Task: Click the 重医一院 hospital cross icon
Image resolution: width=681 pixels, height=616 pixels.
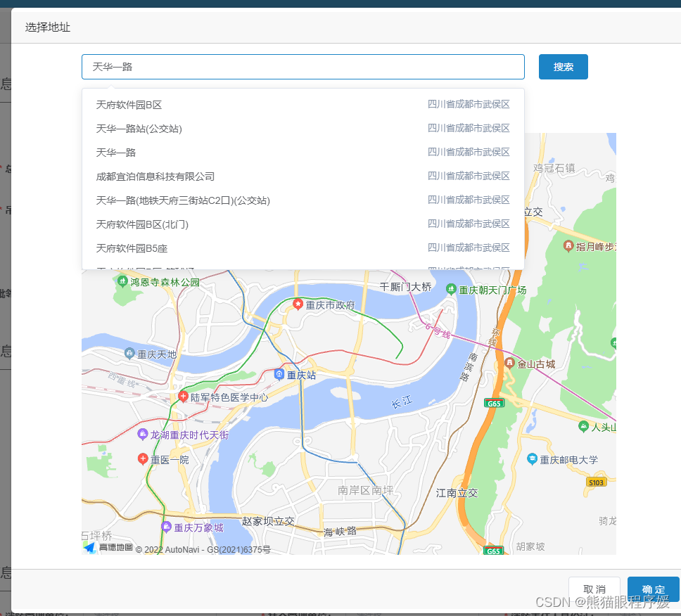Action: pyautogui.click(x=143, y=458)
